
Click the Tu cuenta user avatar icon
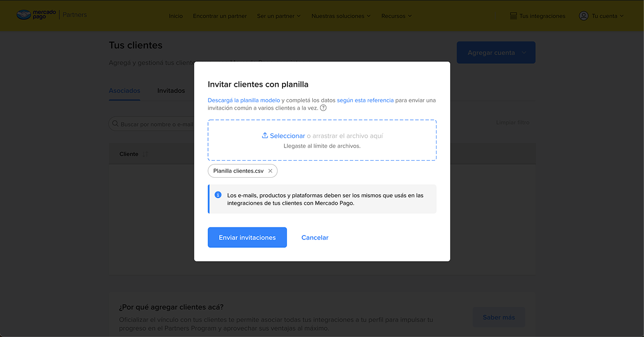[584, 16]
